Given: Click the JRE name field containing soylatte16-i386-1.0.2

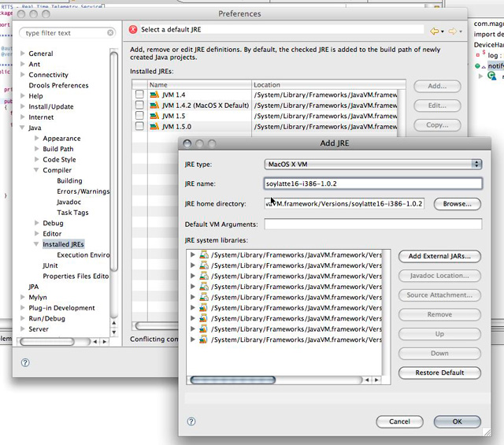Looking at the screenshot, I should 373,184.
